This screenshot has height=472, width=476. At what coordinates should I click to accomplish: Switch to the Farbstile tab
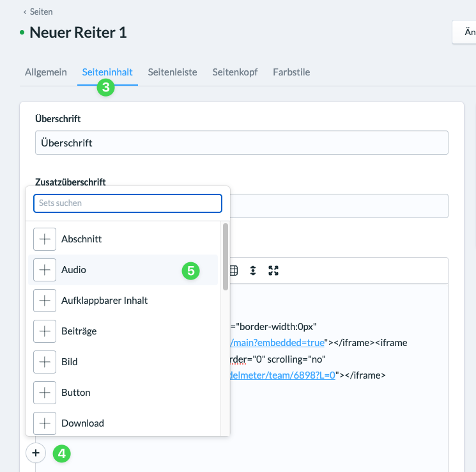[291, 72]
